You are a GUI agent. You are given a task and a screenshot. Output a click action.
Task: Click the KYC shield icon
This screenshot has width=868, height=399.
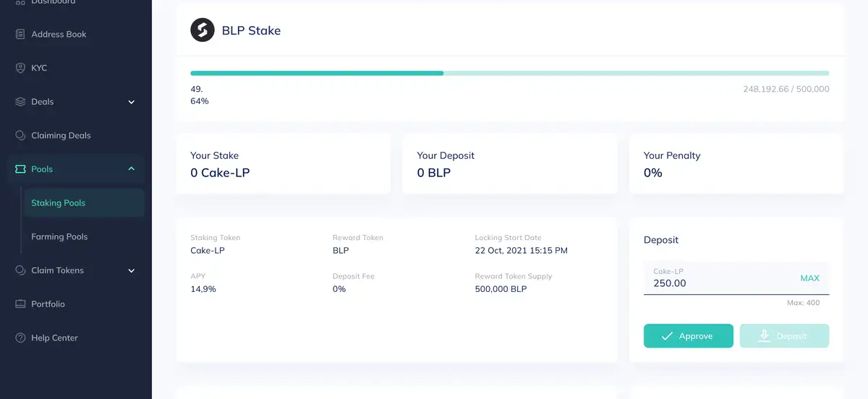(x=20, y=68)
